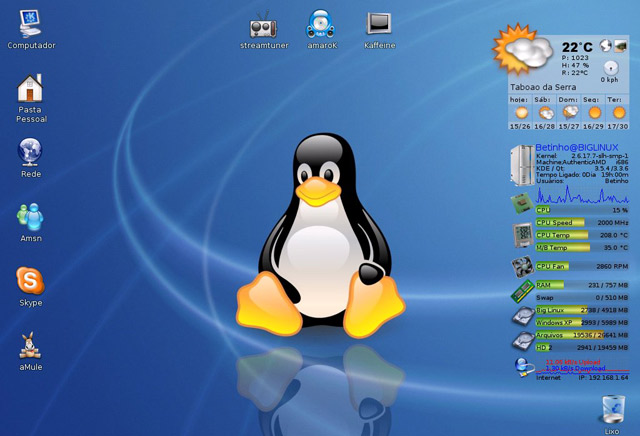Click the Arquivos disk usage bar
The image size is (640, 436).
[x=582, y=335]
